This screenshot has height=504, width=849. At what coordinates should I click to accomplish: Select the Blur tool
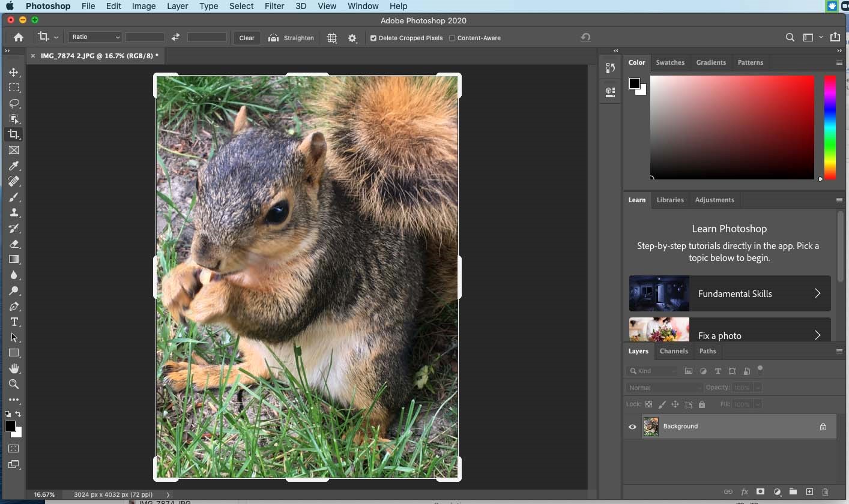coord(14,275)
